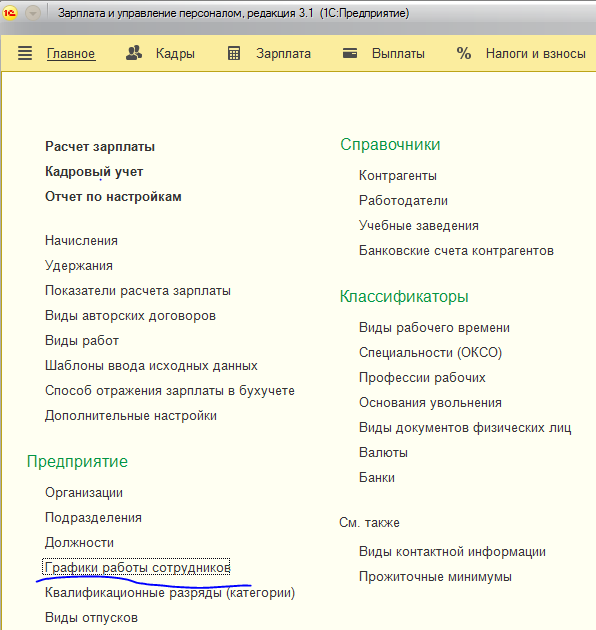Open Шаблоны ввода исходных данных
This screenshot has height=630, width=596.
tap(151, 366)
